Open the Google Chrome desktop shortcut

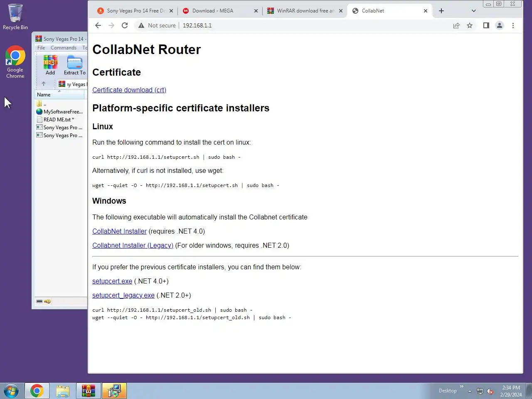(x=15, y=62)
